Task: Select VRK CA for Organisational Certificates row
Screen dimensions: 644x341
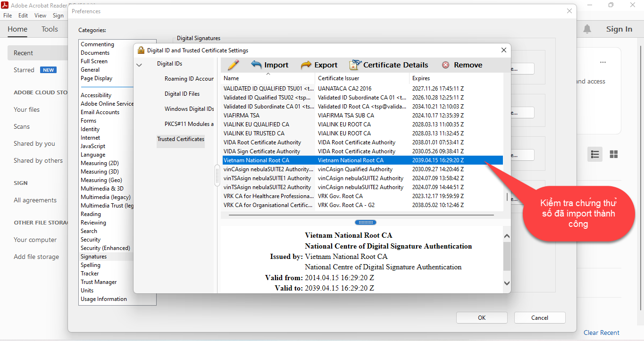Action: (x=362, y=205)
